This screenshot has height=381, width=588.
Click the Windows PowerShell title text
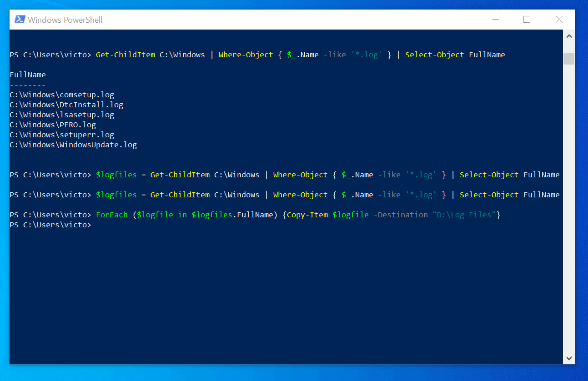coord(65,20)
